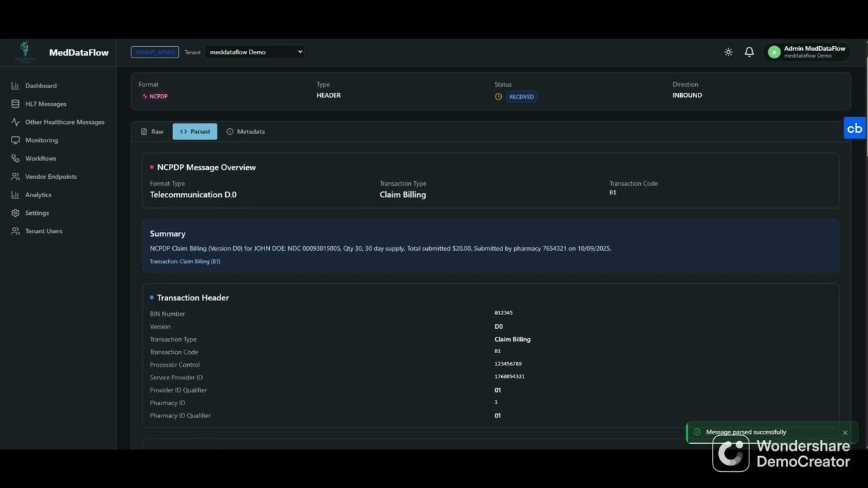Screen dimensions: 868x488
Task: Open Dashboard via its sidebar icon
Action: (15, 86)
